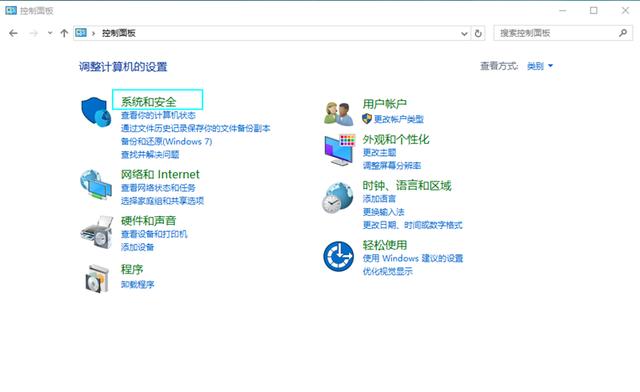This screenshot has width=640, height=392.
Task: Open the 时钟、语言和区域 category
Action: pos(407,185)
